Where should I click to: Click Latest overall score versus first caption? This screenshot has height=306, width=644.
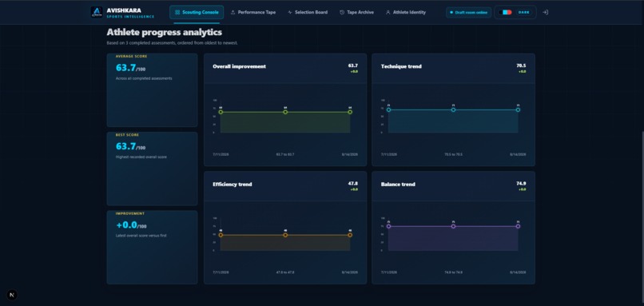141,236
